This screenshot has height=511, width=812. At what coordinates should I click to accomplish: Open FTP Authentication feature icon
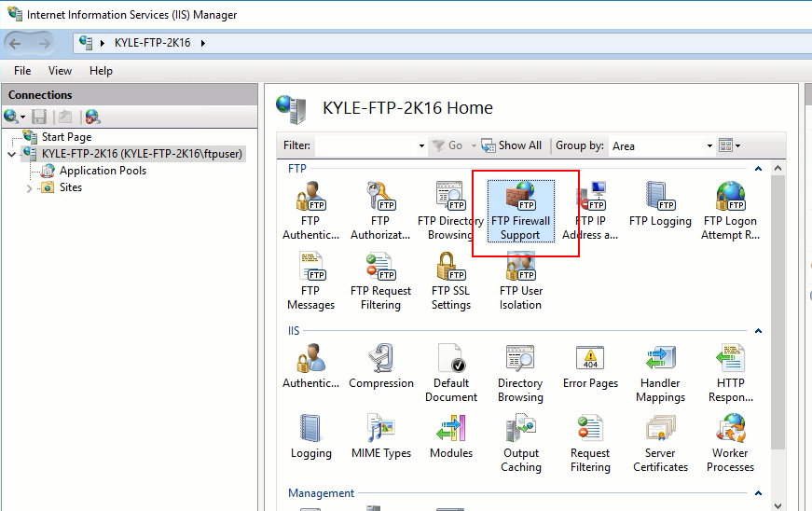click(x=310, y=211)
